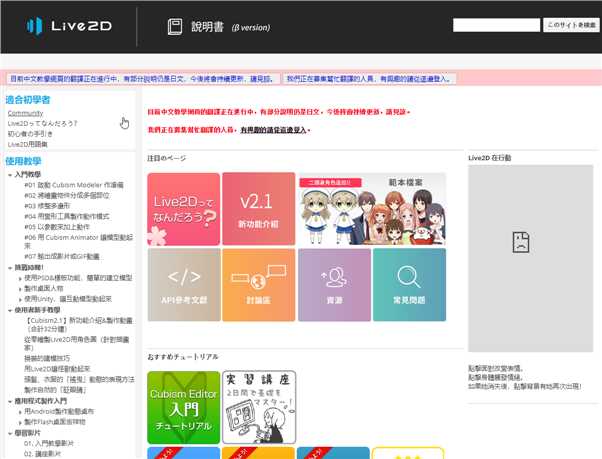Open the 実習講座 comic-style tile

pyautogui.click(x=259, y=407)
